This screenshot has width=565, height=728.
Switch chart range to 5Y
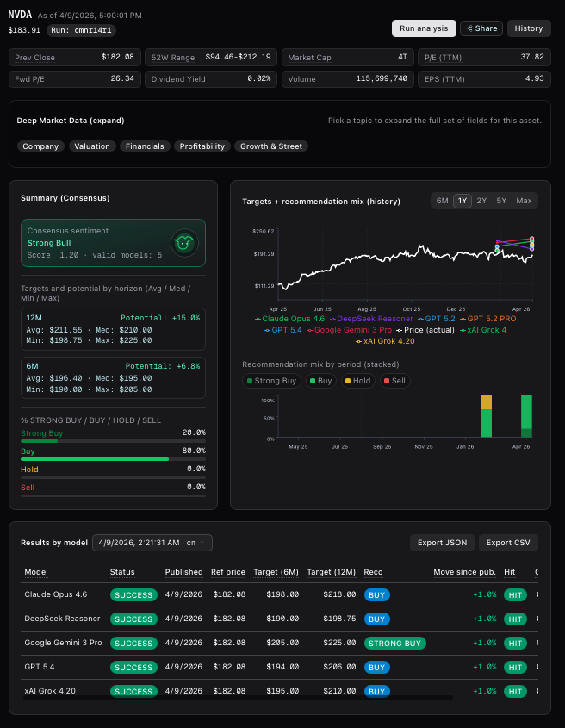(501, 201)
